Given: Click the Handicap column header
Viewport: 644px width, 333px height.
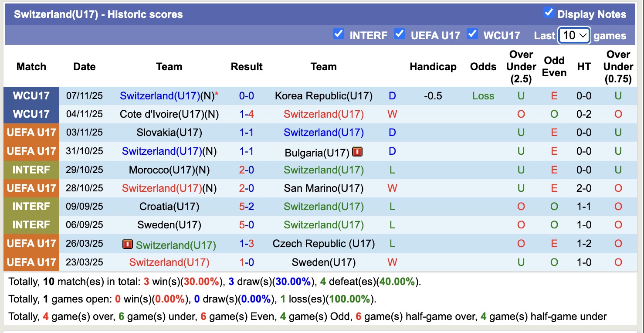Looking at the screenshot, I should point(433,67).
